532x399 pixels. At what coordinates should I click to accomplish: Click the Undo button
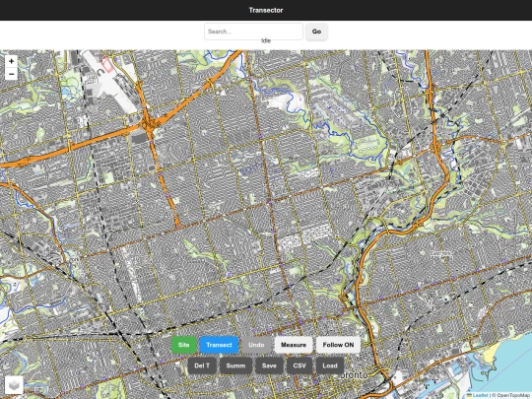point(256,345)
